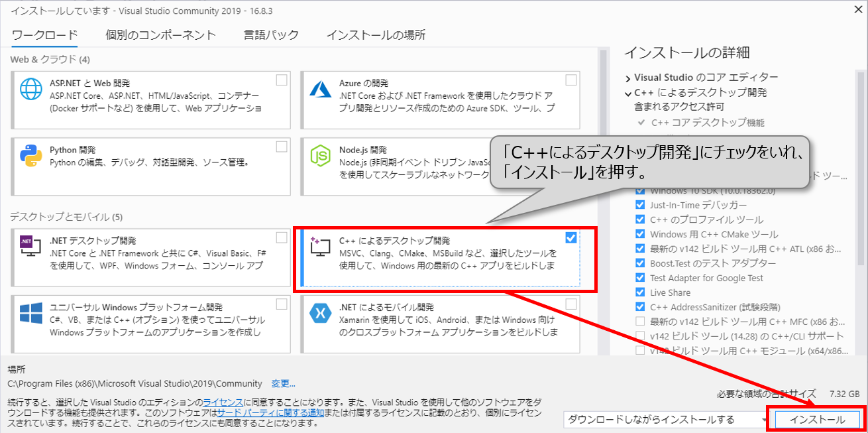
Task: Uncheck the Boost.Test のテスト アダプター component
Action: click(x=640, y=263)
